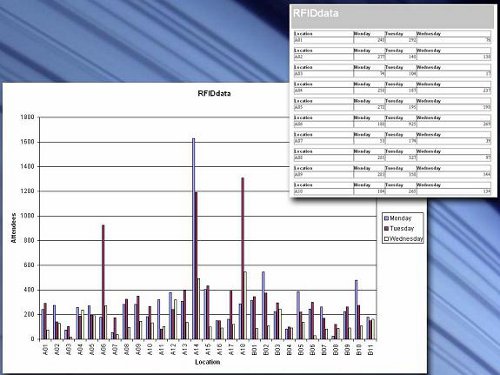The height and width of the screenshot is (375, 500).
Task: Select the Attendees axis title
Action: tap(14, 228)
